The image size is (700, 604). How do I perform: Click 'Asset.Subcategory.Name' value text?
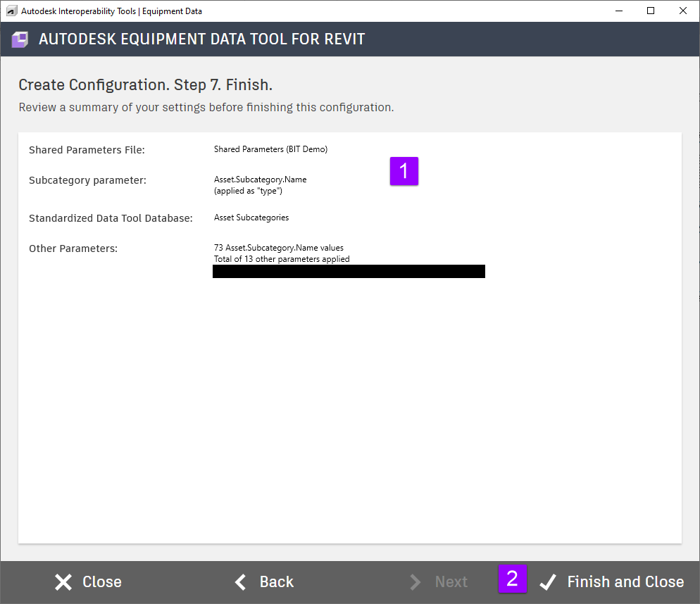pos(261,180)
